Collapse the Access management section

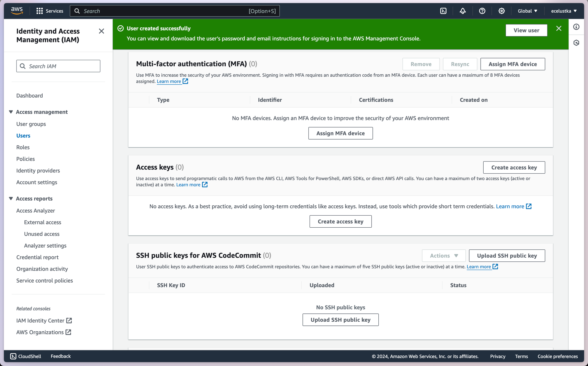tap(11, 112)
